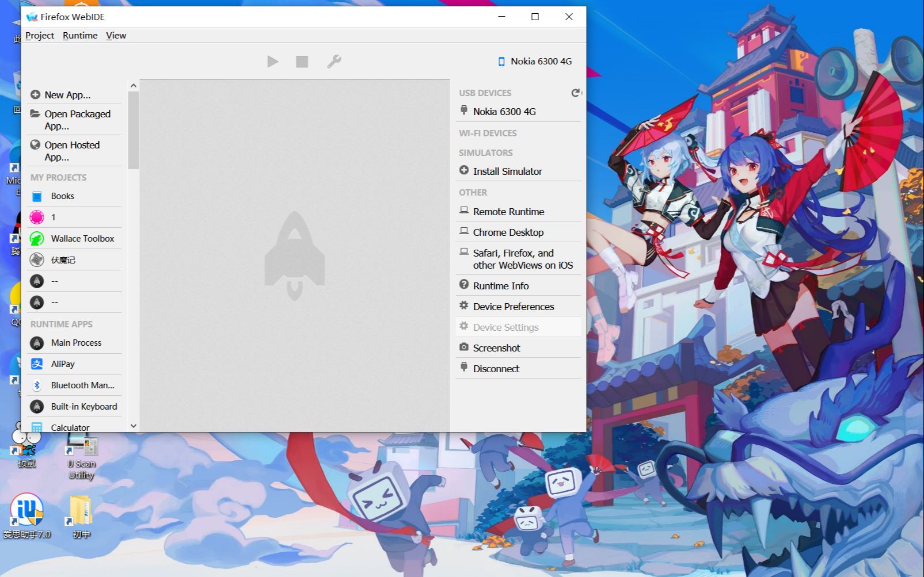Click the project list scrollbar thumb
This screenshot has height=577, width=924.
134,130
